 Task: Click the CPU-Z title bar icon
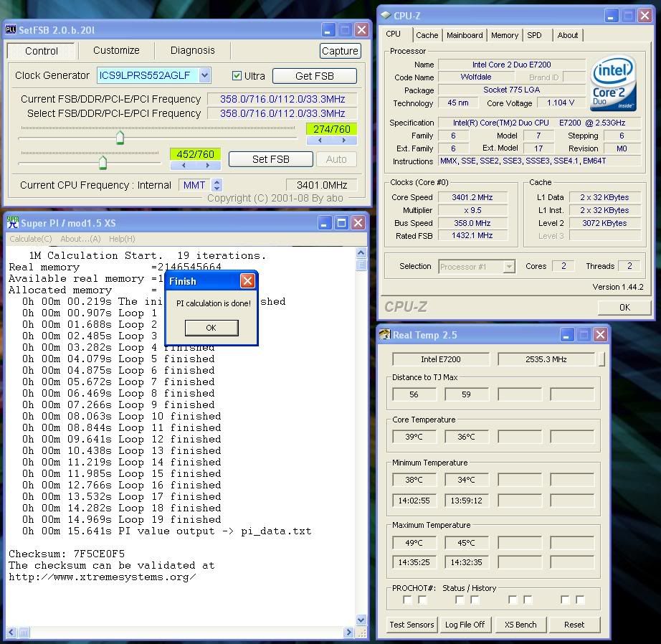(386, 15)
